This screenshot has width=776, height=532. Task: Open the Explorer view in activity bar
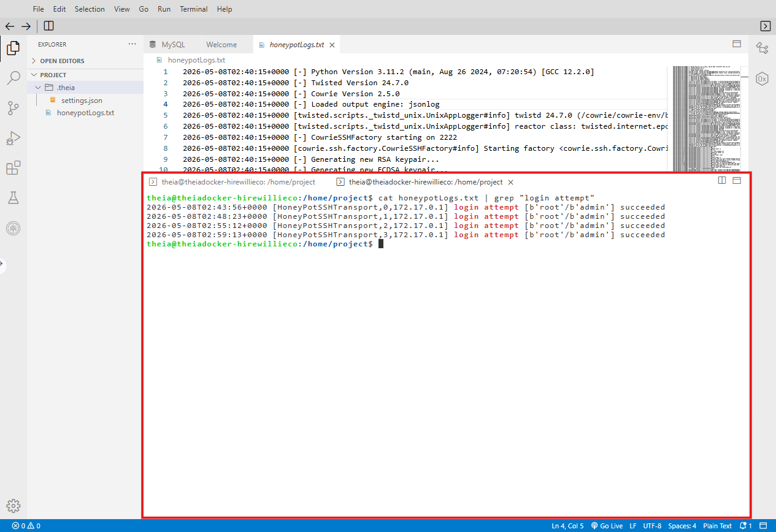[x=13, y=48]
